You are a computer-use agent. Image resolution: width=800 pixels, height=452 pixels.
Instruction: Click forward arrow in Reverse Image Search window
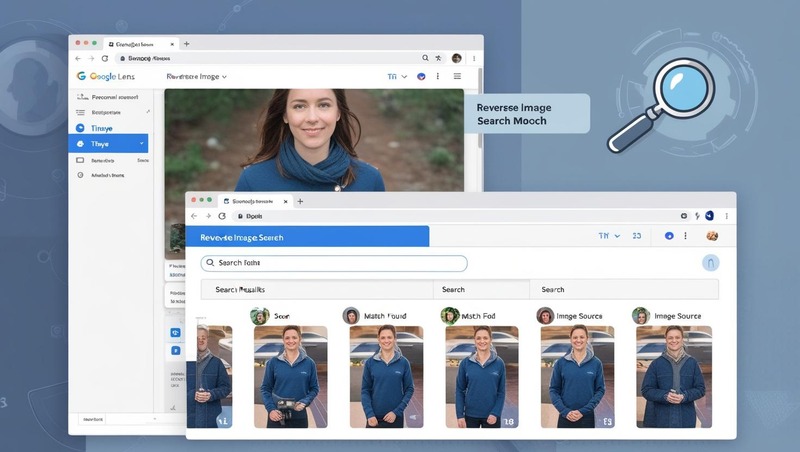(x=208, y=216)
